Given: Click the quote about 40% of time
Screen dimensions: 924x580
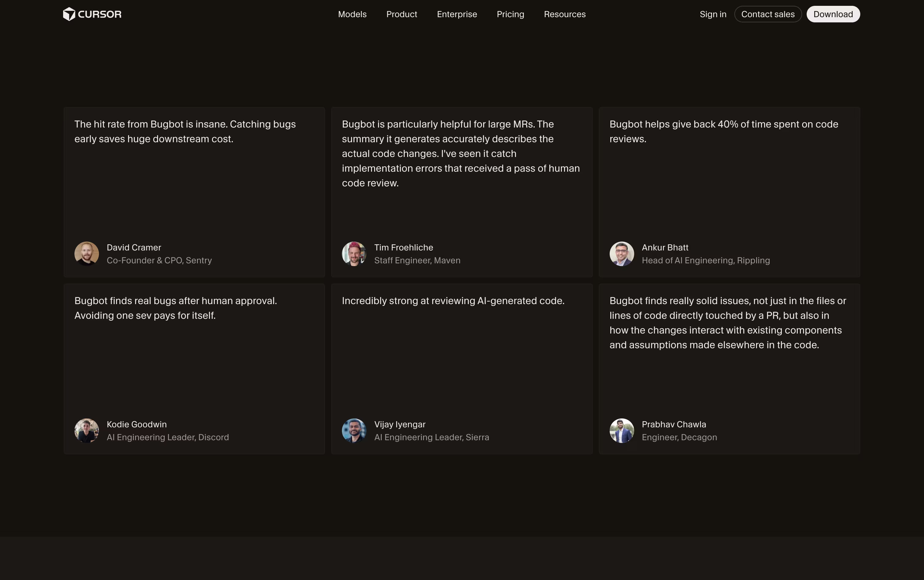Looking at the screenshot, I should pos(724,132).
